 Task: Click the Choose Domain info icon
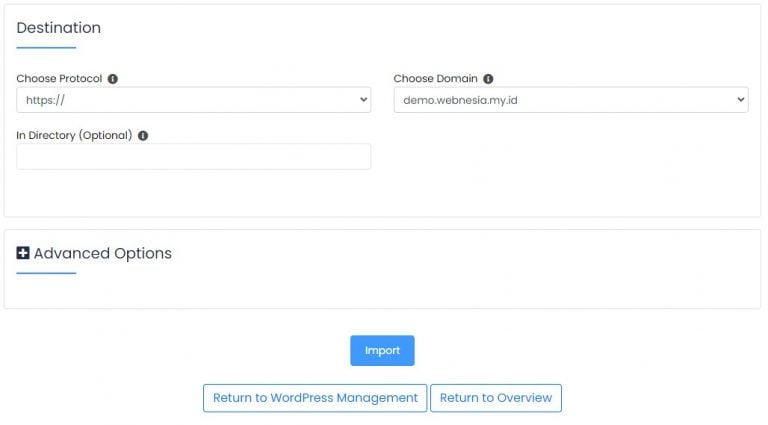click(x=488, y=79)
